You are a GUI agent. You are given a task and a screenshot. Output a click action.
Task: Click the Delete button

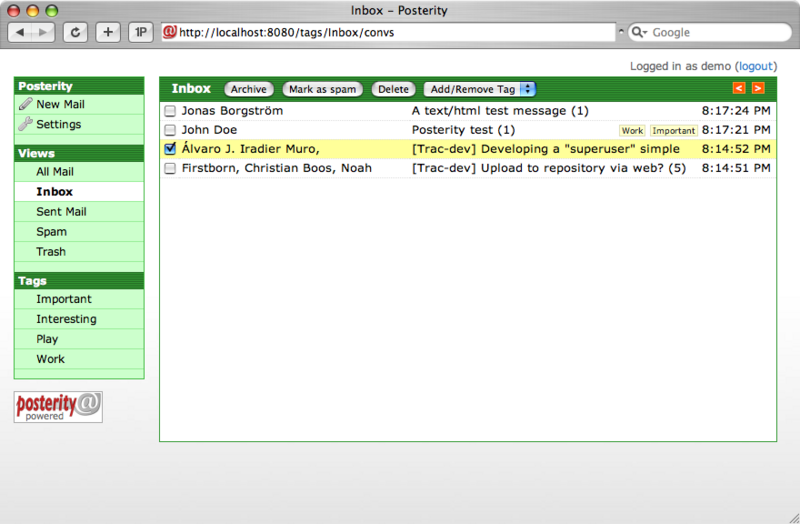click(x=393, y=89)
